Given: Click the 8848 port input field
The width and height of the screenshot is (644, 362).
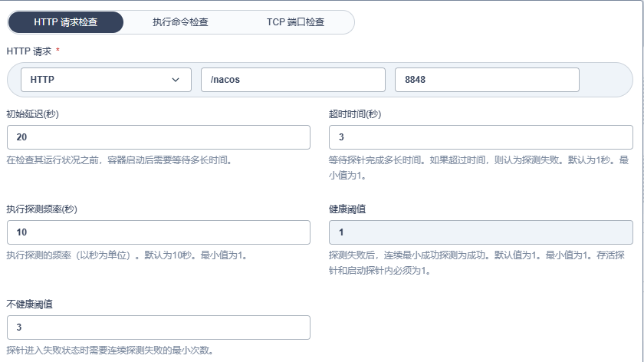Looking at the screenshot, I should 486,80.
